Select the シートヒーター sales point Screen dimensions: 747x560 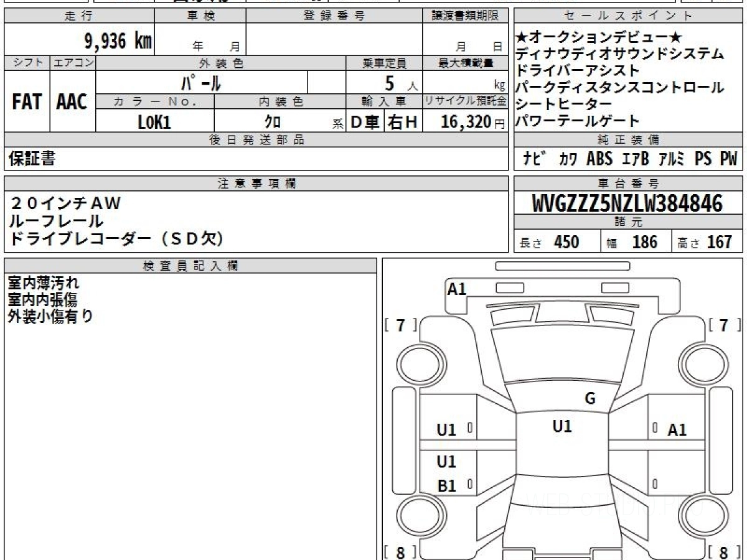click(564, 104)
